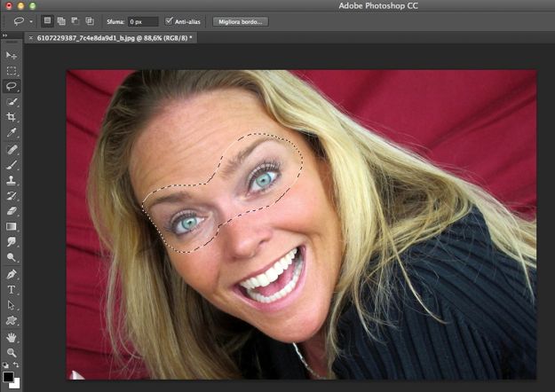Select the Dodge tool
The image size is (555, 392).
click(x=12, y=257)
